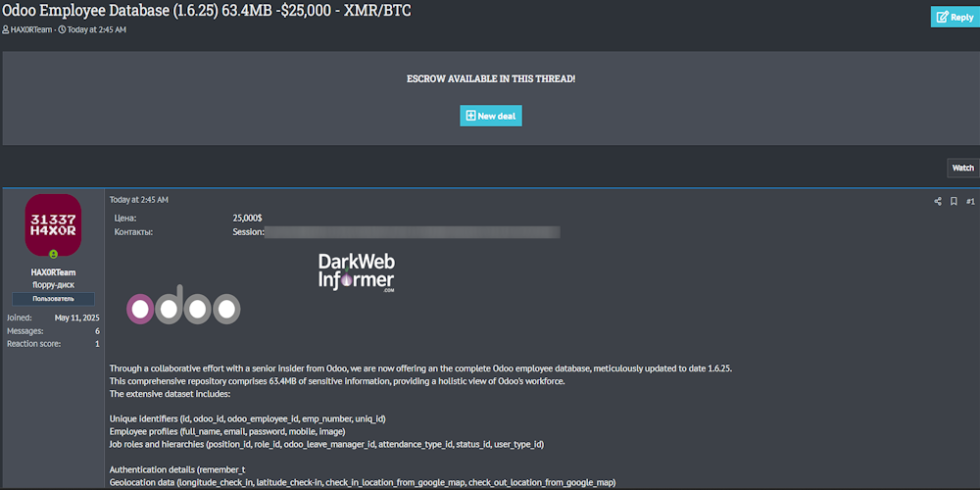Click the Odoo logo image
Screen dimensions: 980x490
(182, 306)
